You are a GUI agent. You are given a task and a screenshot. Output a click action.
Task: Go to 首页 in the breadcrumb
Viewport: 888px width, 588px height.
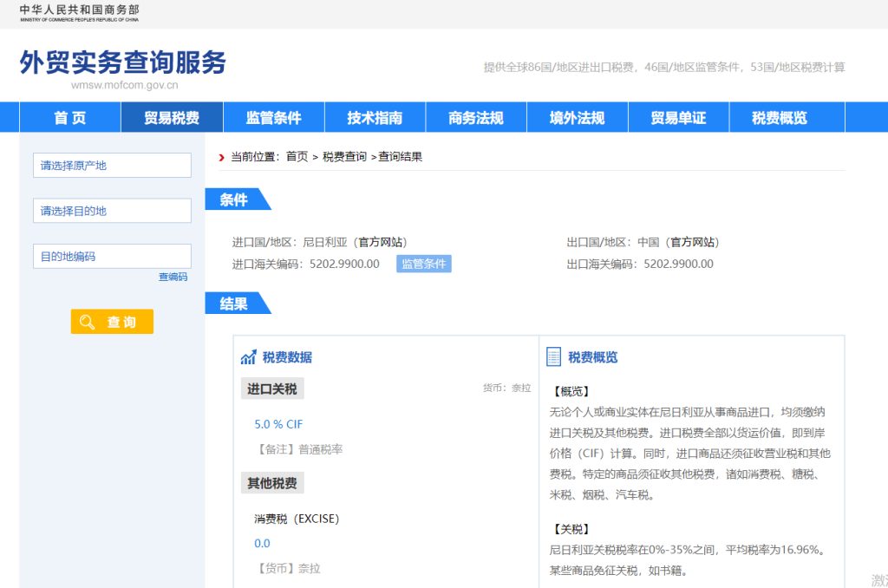(297, 157)
